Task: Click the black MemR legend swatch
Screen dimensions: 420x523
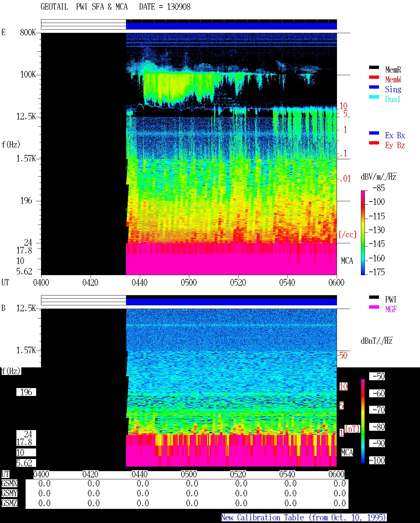Action: click(x=374, y=67)
